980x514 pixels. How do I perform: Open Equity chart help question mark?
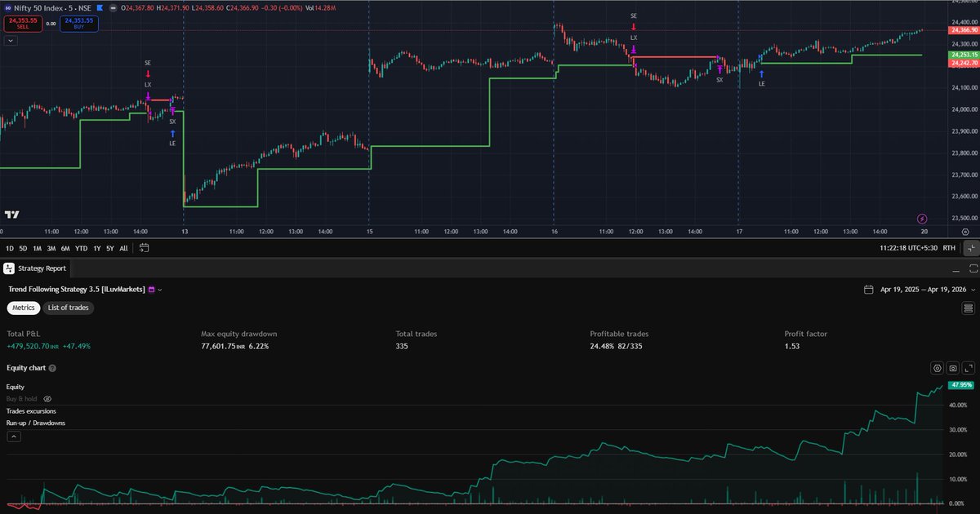point(52,369)
